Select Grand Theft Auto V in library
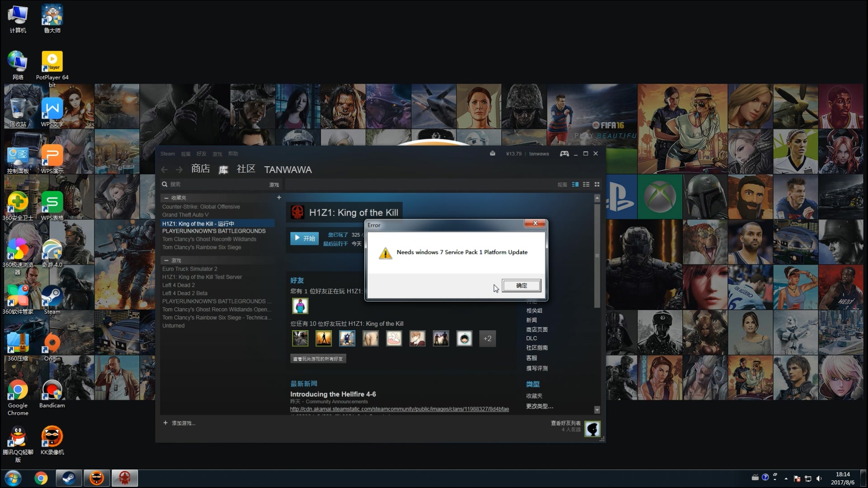 pyautogui.click(x=185, y=215)
